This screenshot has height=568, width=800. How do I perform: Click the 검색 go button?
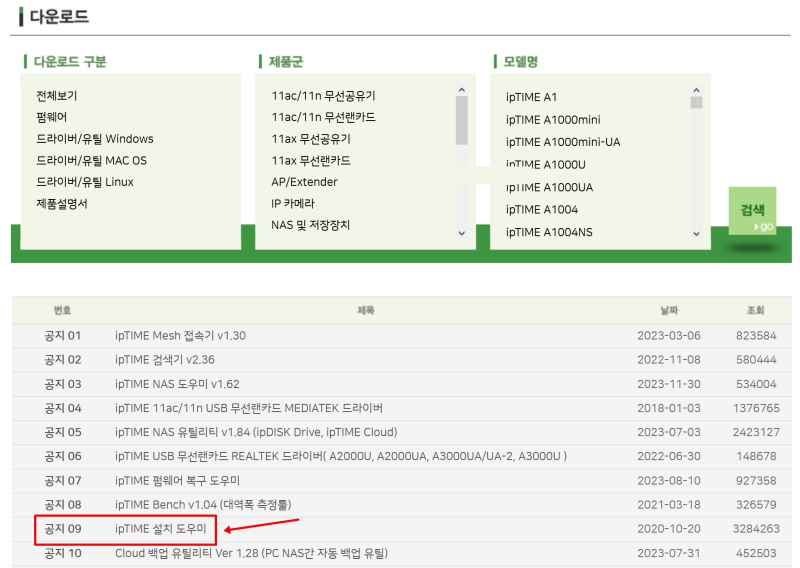tap(752, 211)
